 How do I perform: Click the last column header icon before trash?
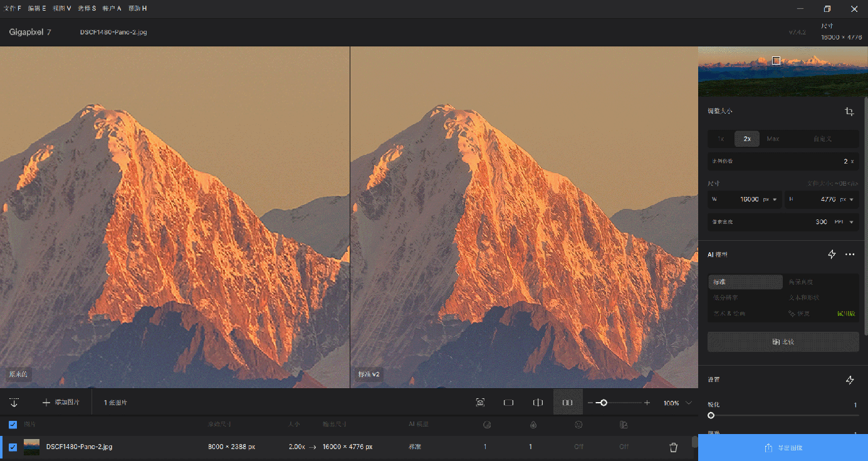pos(624,425)
